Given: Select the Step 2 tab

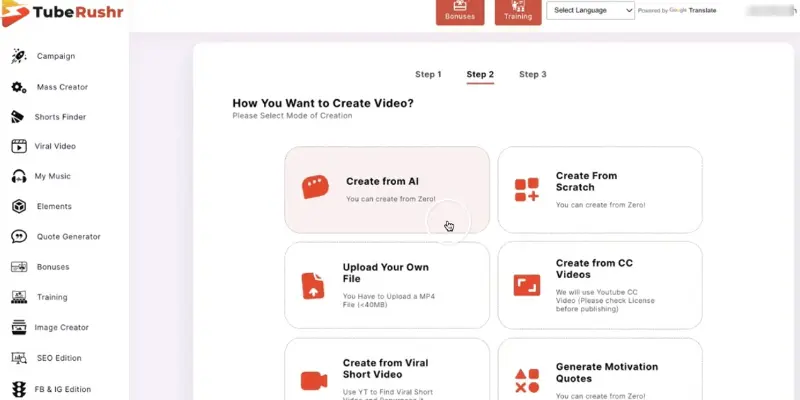Looking at the screenshot, I should 480,74.
